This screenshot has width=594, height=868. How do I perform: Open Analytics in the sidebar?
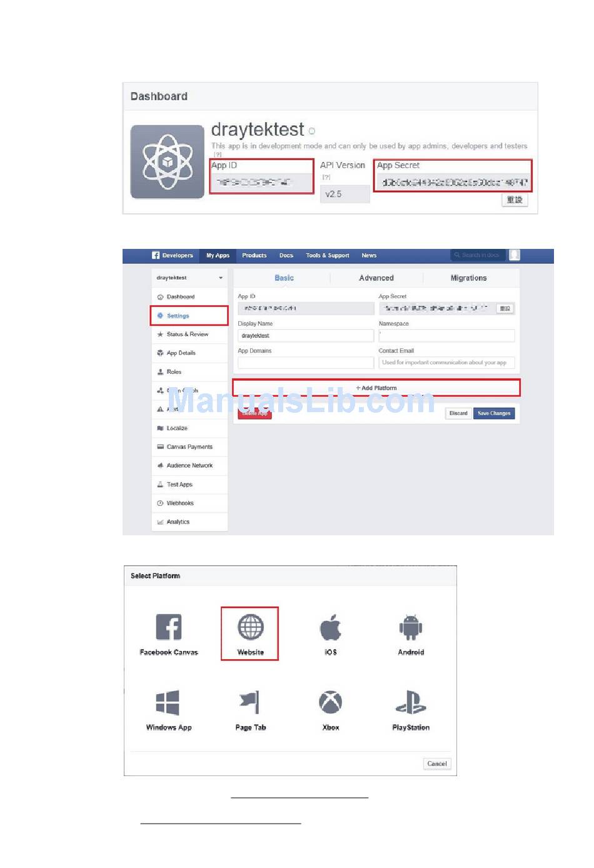coord(178,522)
